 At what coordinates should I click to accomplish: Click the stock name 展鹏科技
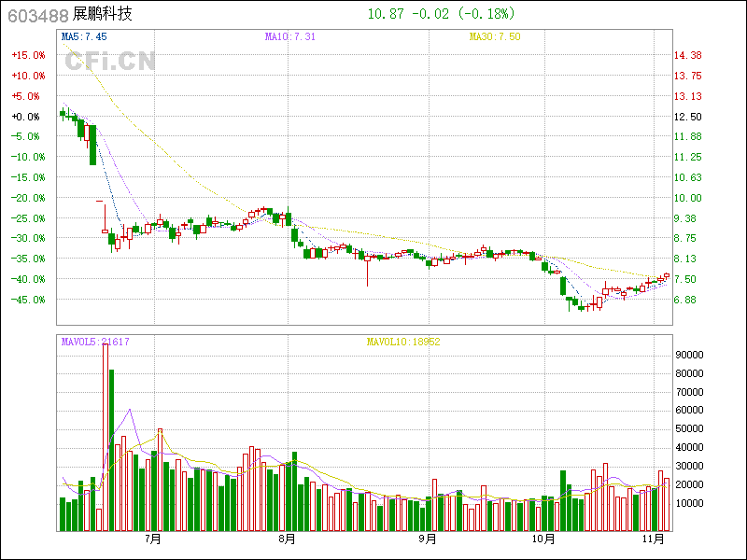103,15
